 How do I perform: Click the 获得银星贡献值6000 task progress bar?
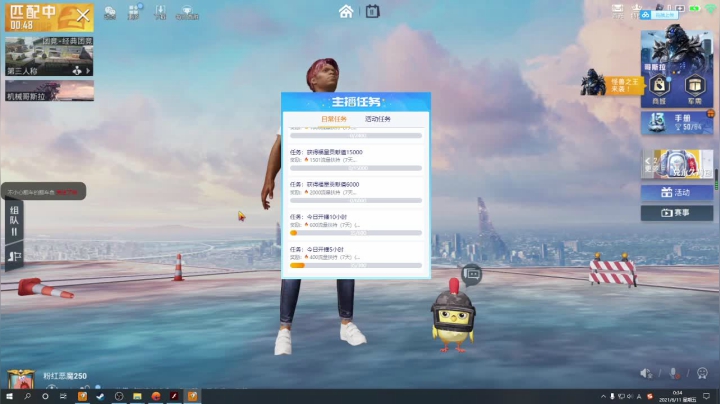[x=356, y=201]
